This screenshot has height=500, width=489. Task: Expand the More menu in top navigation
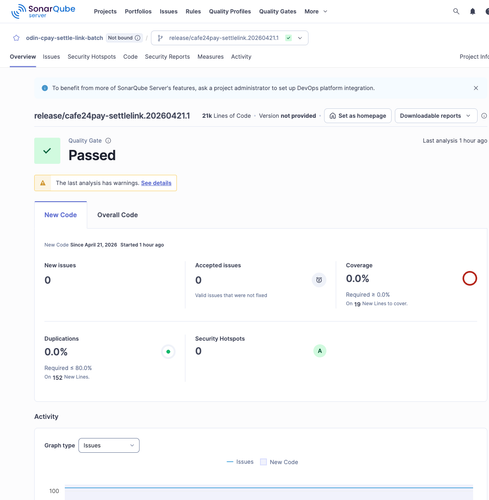[316, 11]
